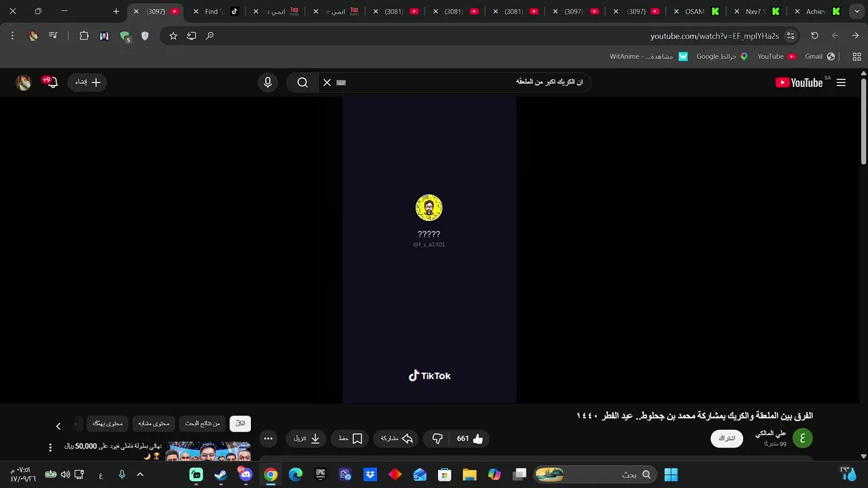Open options menu for the 50,000 ريال video

pyautogui.click(x=50, y=448)
